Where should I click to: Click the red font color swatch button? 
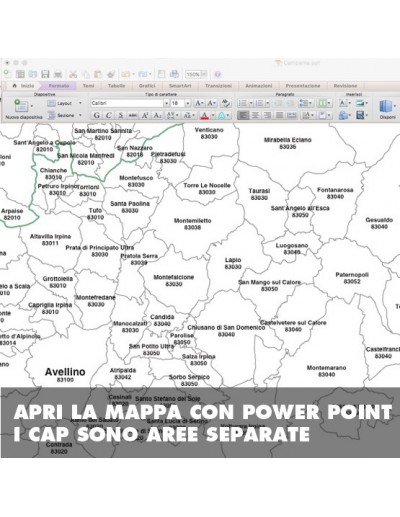pos(205,115)
